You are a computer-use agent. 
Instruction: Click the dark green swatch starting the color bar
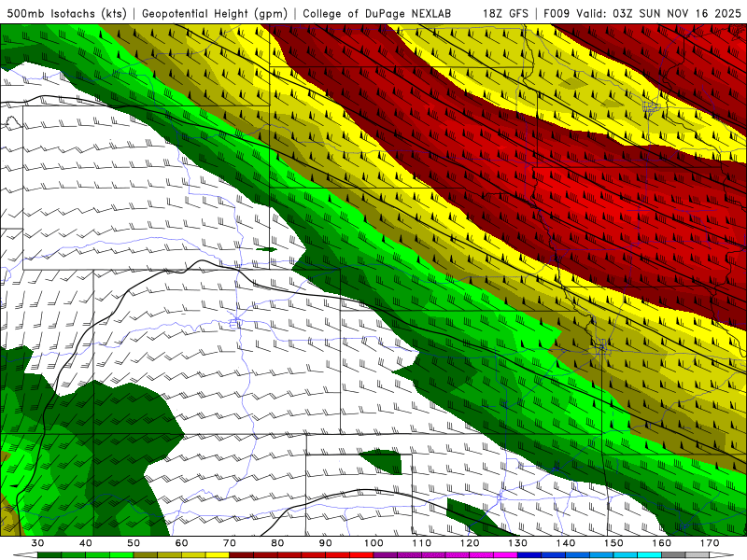[49, 555]
